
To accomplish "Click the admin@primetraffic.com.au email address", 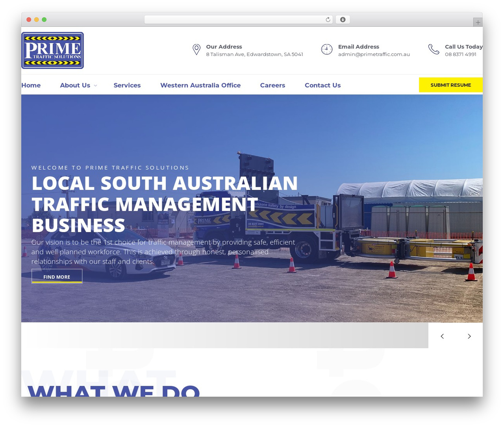I will [374, 54].
